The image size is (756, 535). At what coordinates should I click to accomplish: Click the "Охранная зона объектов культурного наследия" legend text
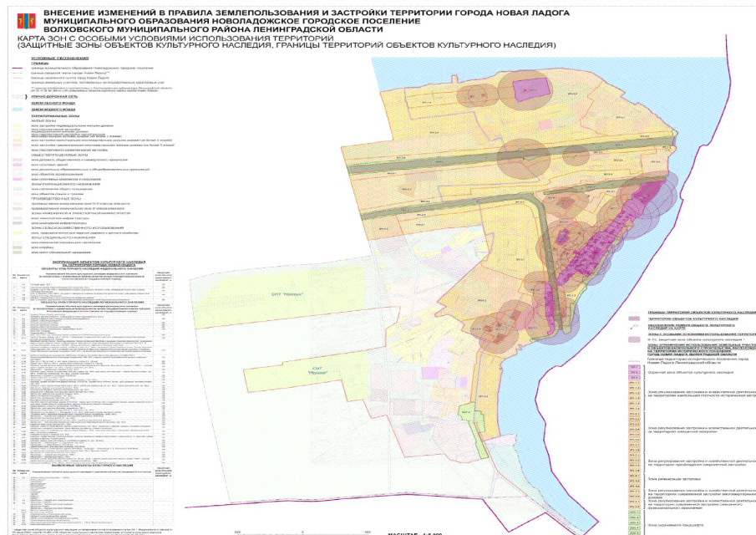click(x=691, y=373)
